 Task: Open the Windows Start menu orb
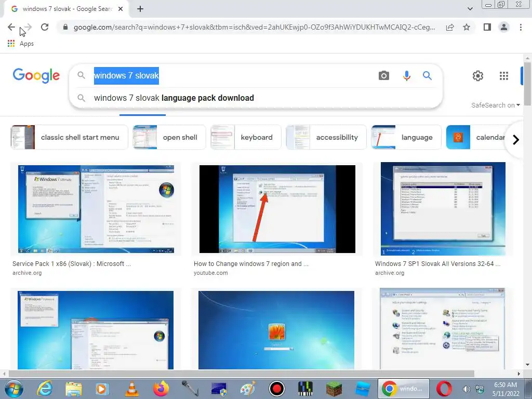14,389
